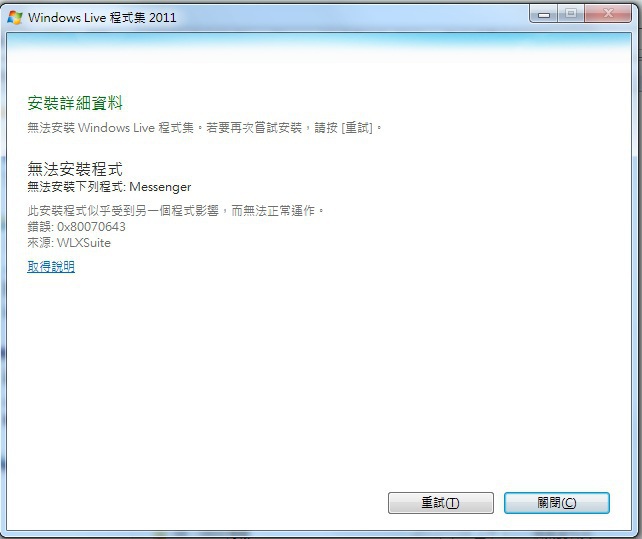Dismiss the dialog with the 關閉(C) button
This screenshot has width=642, height=539.
click(x=556, y=503)
